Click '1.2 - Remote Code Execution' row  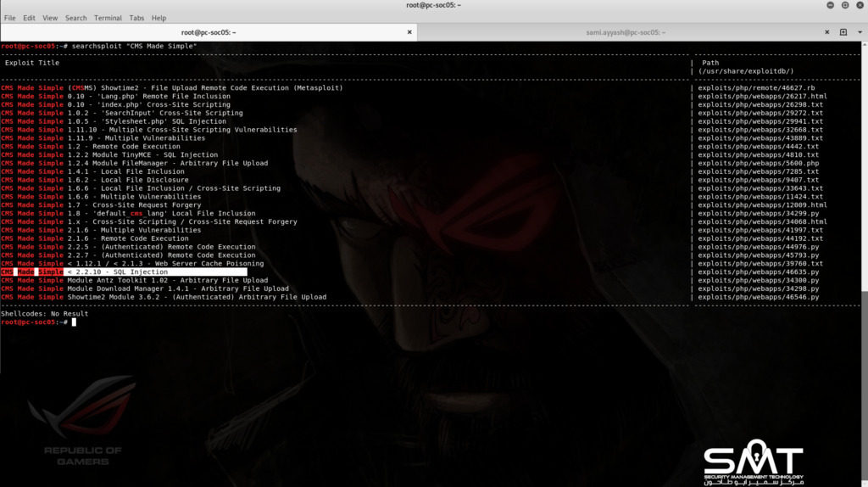(x=90, y=146)
